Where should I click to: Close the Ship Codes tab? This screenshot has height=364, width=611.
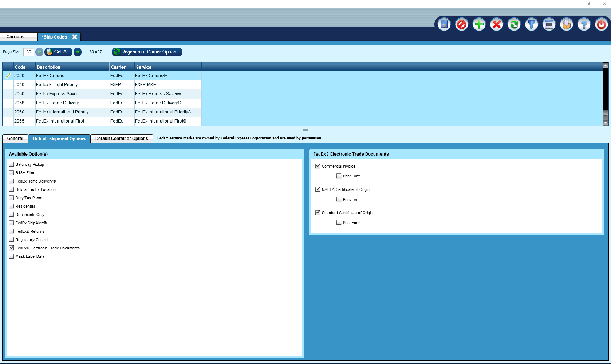click(75, 37)
